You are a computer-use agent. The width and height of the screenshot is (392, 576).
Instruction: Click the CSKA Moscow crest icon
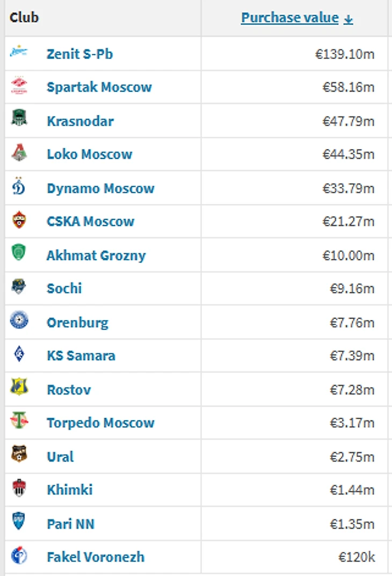tap(19, 220)
